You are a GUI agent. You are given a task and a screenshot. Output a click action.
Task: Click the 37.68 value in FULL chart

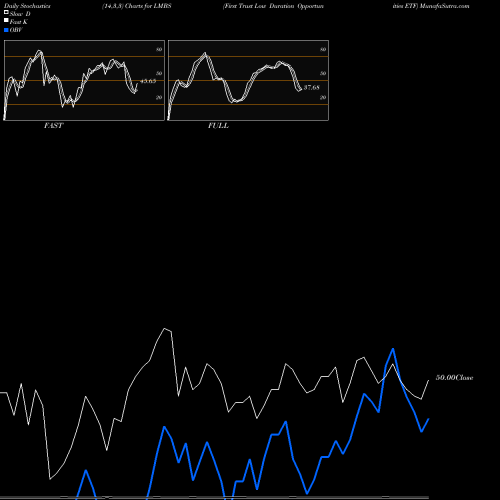tap(312, 87)
